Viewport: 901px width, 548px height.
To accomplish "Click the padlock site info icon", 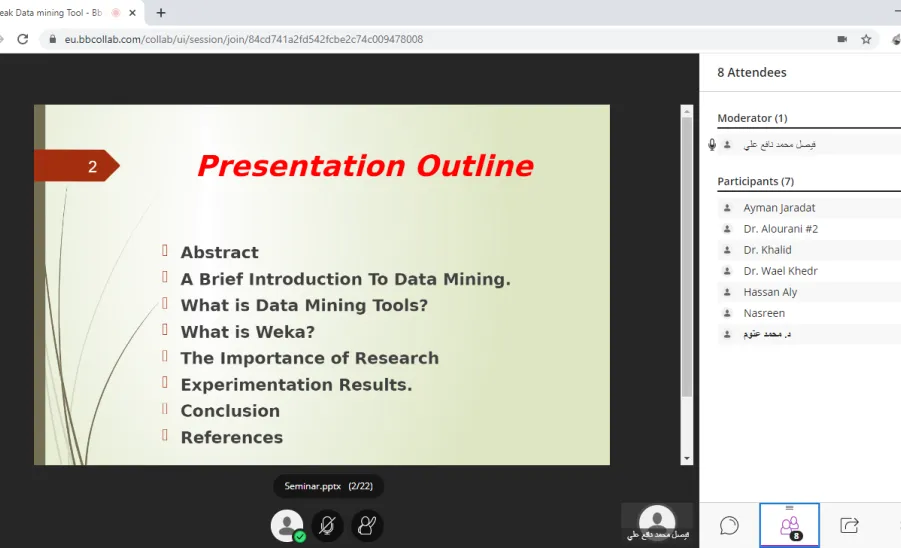I will pos(52,39).
